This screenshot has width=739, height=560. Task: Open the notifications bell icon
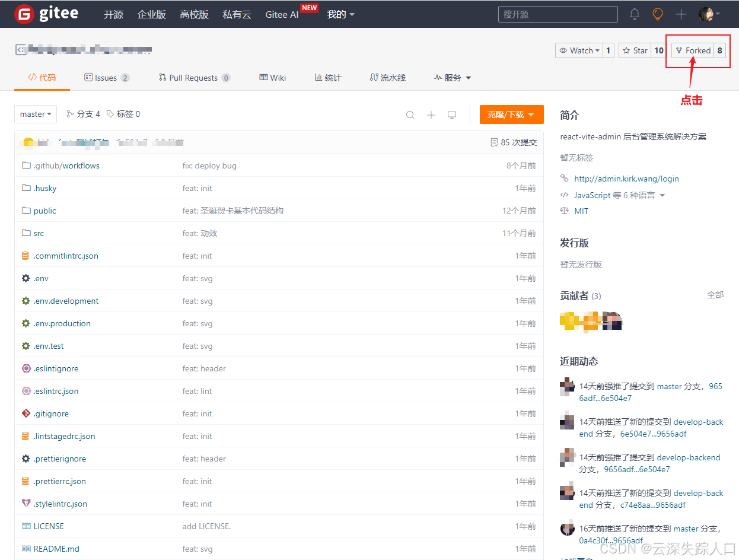pyautogui.click(x=635, y=14)
